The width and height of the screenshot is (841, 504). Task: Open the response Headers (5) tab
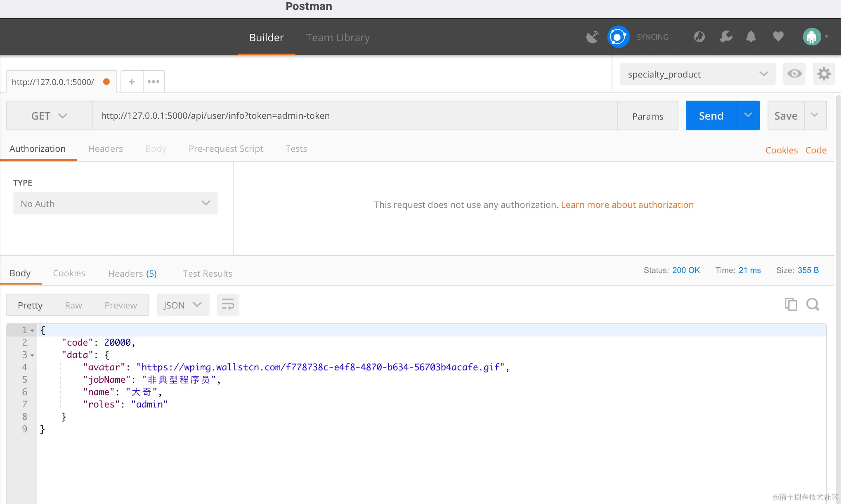(x=132, y=273)
